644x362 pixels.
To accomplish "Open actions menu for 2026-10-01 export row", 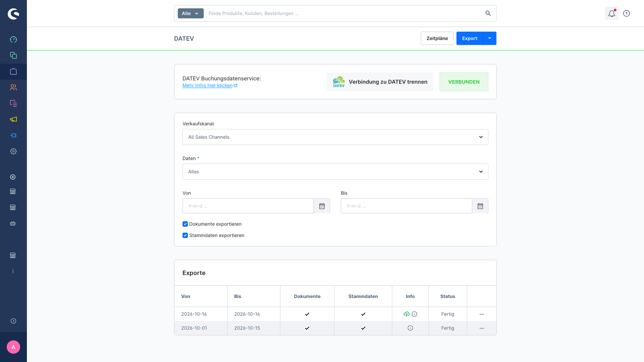I will (482, 328).
